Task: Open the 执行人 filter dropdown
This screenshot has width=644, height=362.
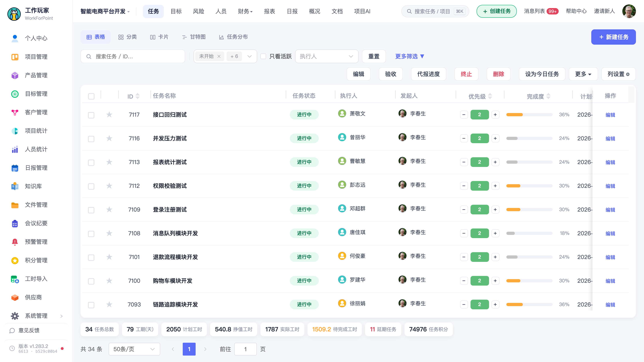Action: (x=326, y=56)
